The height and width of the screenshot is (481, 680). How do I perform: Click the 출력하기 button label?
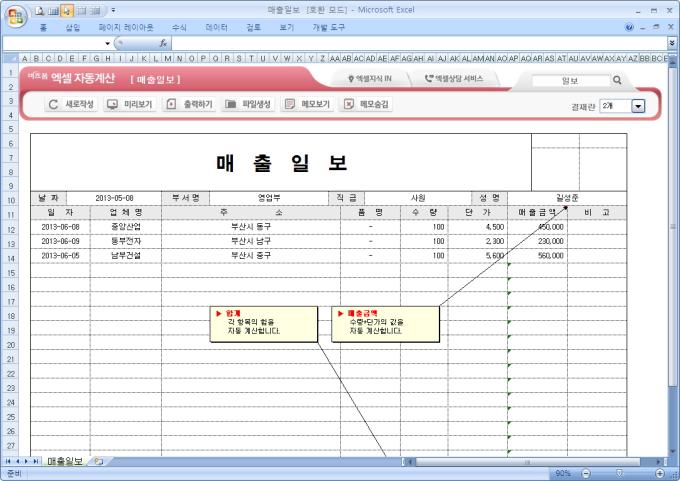coord(198,105)
